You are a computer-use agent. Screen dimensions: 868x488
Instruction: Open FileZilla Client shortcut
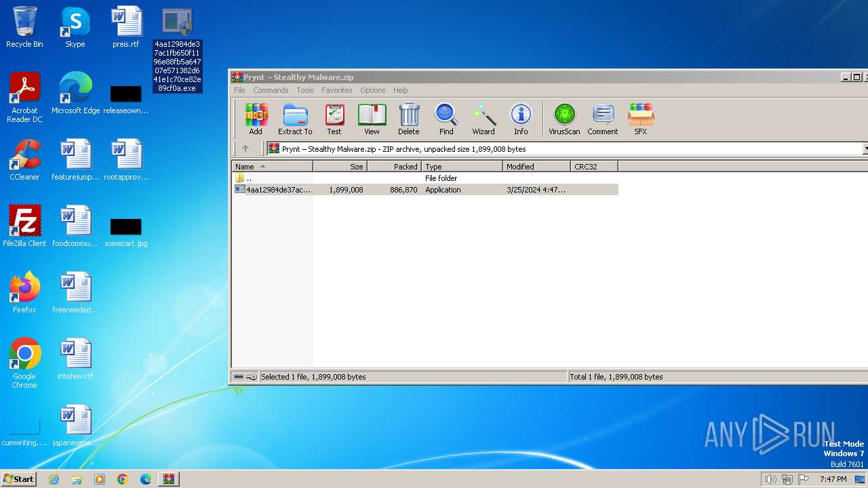point(24,226)
